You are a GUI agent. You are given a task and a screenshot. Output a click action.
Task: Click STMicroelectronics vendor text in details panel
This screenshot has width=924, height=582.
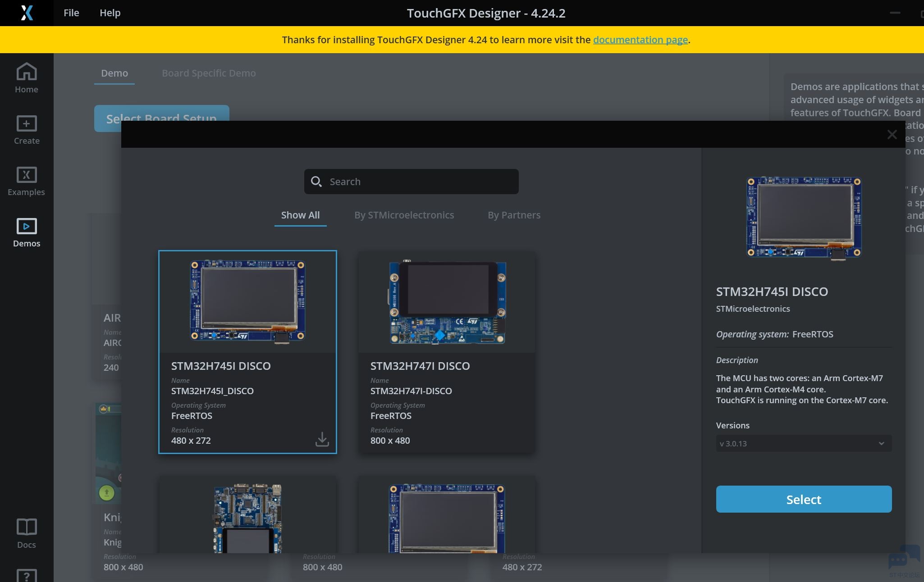tap(753, 309)
